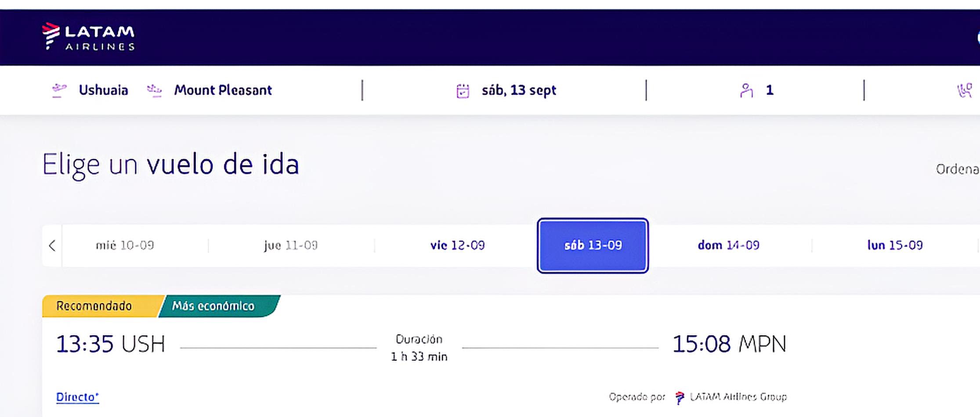Select the jue 11-09 date tab

coord(291,245)
